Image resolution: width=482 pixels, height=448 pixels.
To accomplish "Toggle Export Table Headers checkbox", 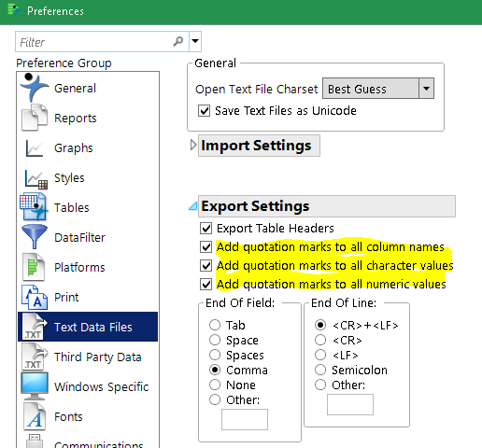I will click(206, 229).
